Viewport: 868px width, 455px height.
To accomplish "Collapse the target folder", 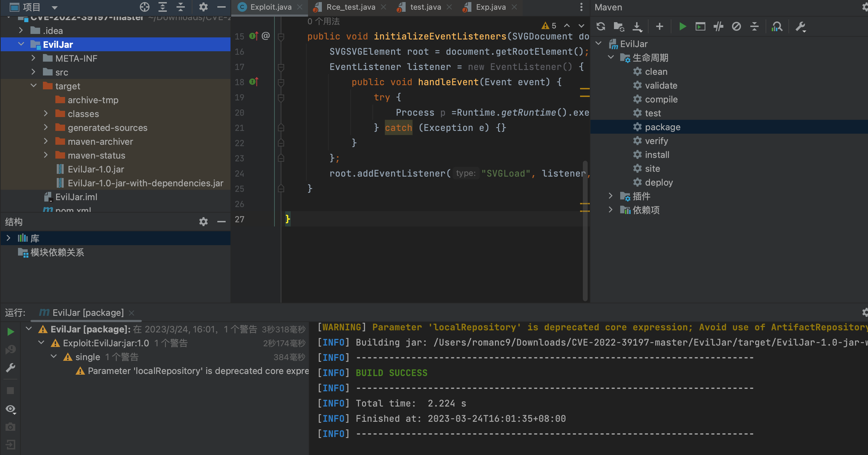I will [33, 86].
